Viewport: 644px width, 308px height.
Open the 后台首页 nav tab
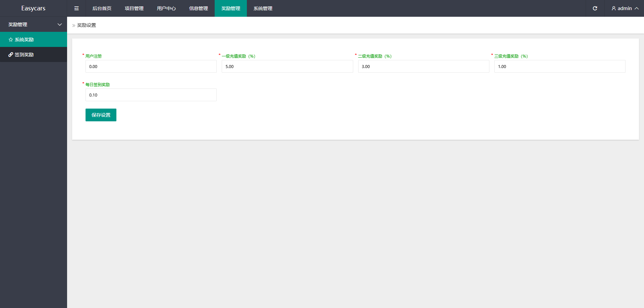(x=102, y=8)
